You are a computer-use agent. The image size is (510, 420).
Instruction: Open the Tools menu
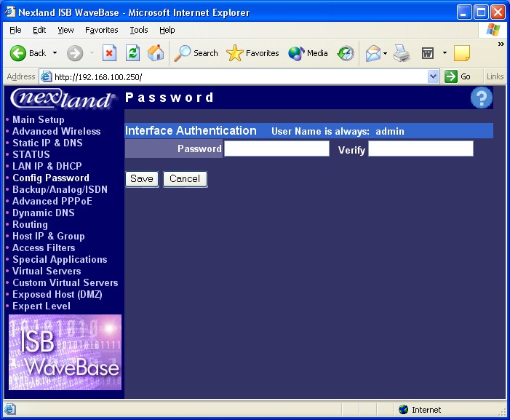click(139, 30)
